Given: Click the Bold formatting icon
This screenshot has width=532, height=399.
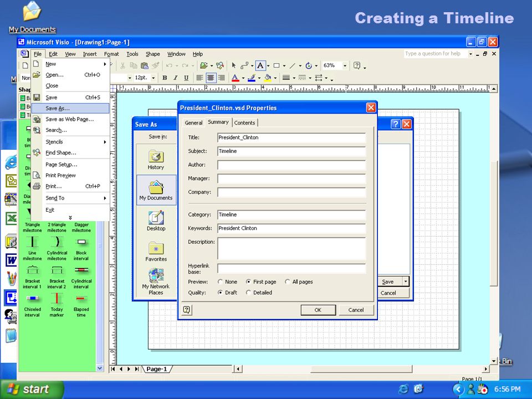Looking at the screenshot, I should point(165,78).
